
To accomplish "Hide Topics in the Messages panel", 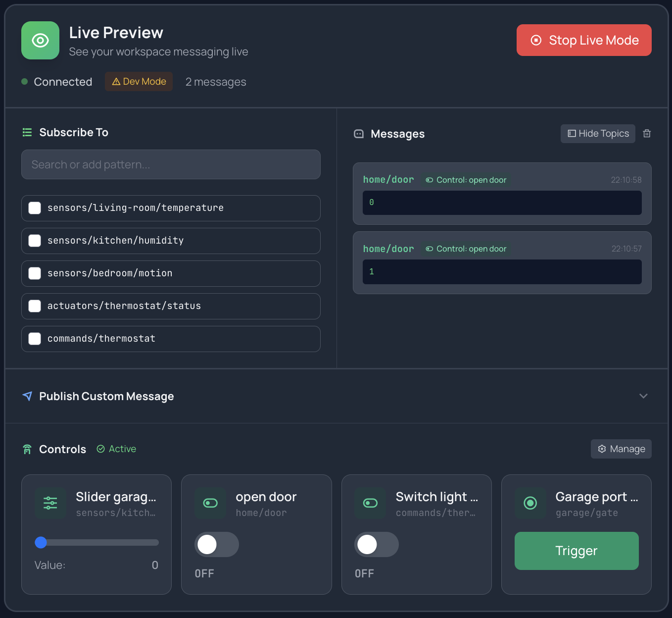I will click(598, 134).
